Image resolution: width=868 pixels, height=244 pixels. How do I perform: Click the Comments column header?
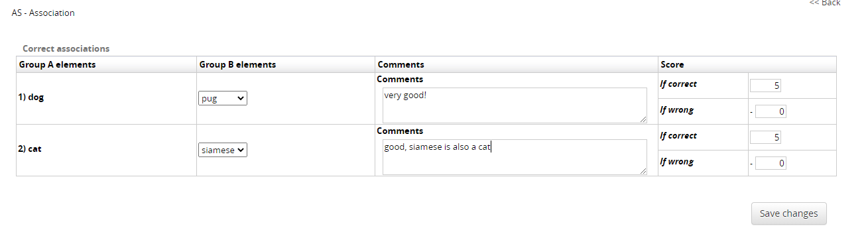(x=401, y=64)
